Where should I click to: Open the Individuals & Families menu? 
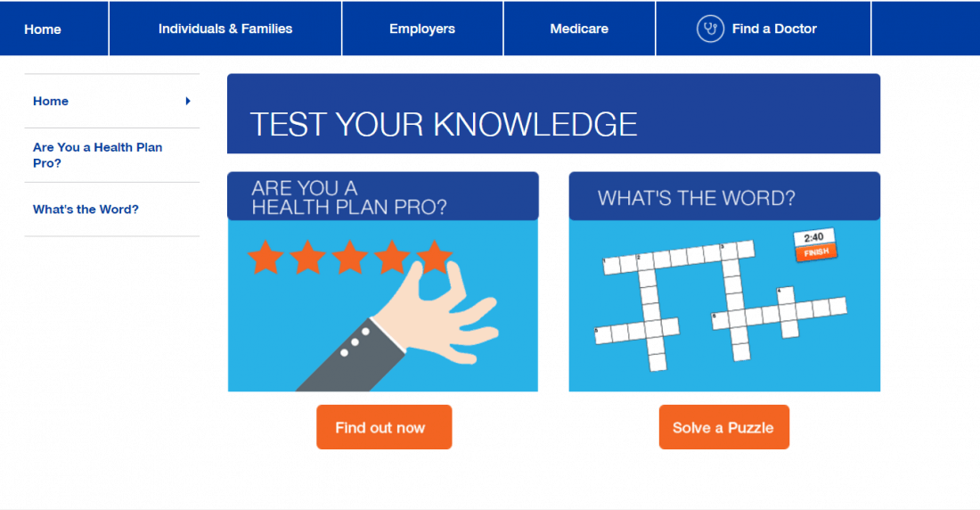click(225, 29)
